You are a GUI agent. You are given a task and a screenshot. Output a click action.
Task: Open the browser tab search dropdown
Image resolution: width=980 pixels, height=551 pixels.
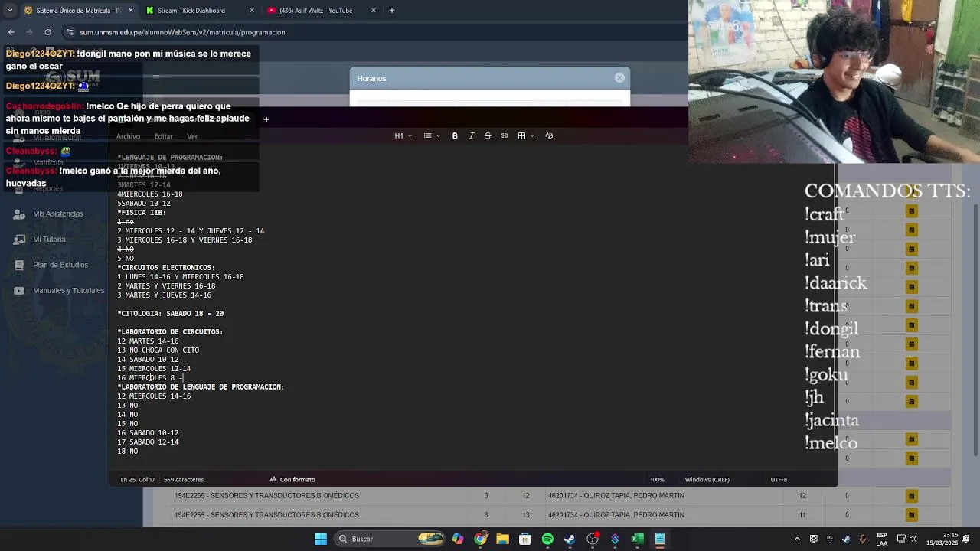tap(9, 11)
